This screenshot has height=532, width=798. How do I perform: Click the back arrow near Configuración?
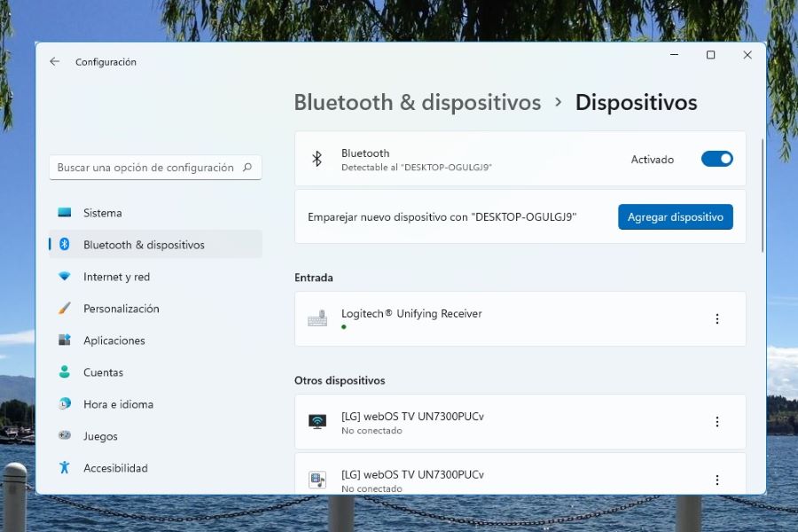point(54,61)
